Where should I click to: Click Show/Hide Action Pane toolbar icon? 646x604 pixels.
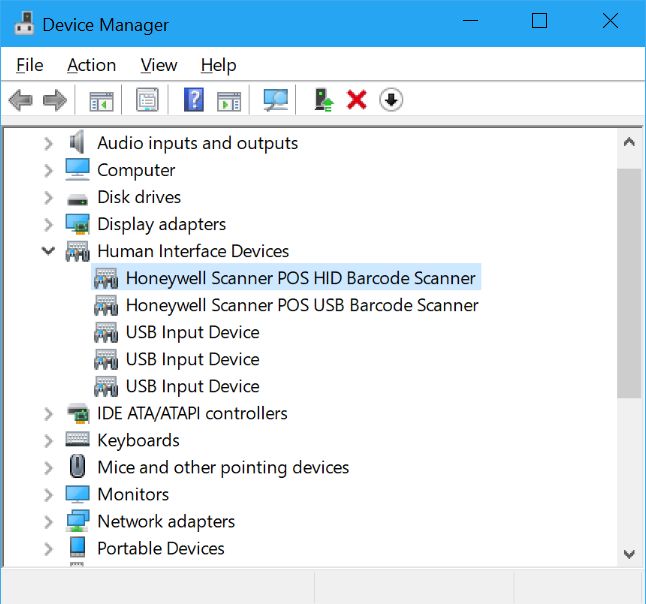pos(229,101)
